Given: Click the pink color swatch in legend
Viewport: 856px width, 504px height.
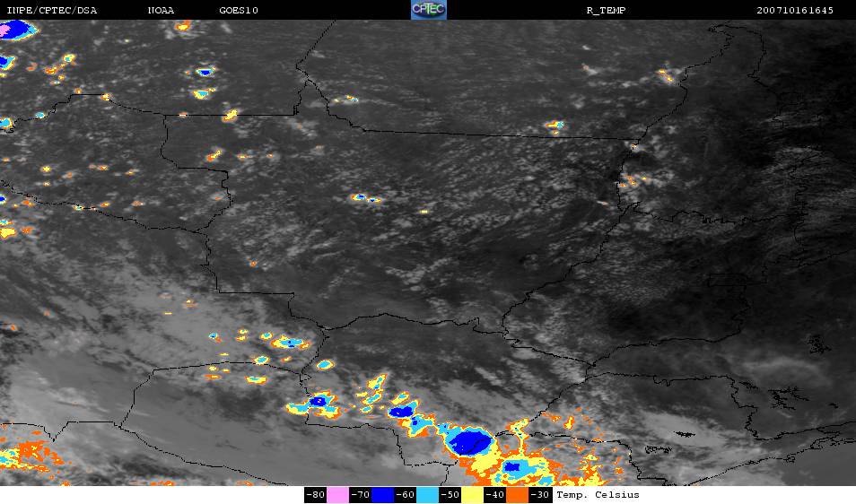Looking at the screenshot, I should pos(338,495).
